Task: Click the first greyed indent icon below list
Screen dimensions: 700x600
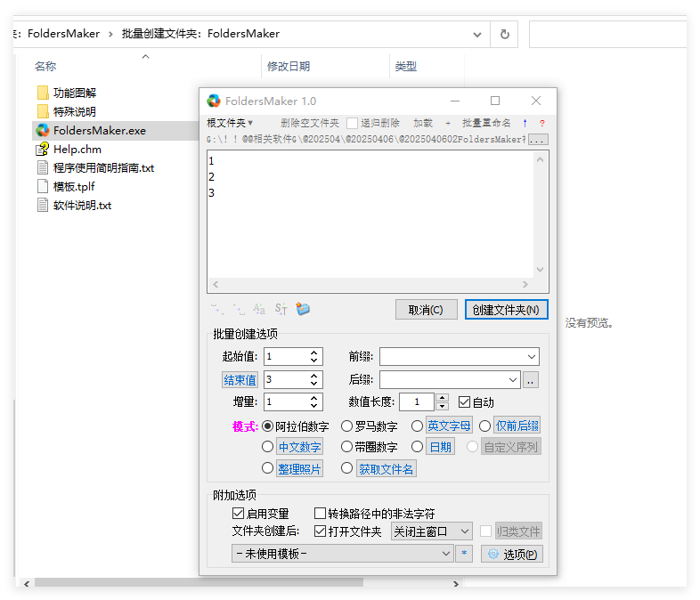Action: click(x=216, y=309)
